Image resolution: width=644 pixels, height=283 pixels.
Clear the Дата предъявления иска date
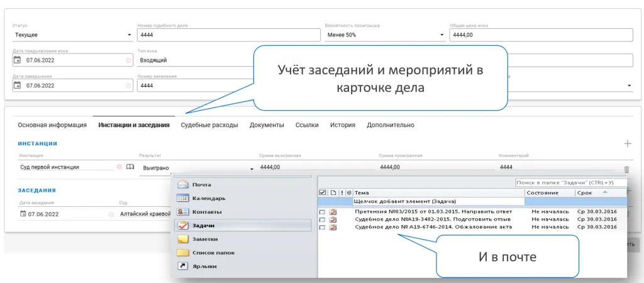click(x=128, y=60)
